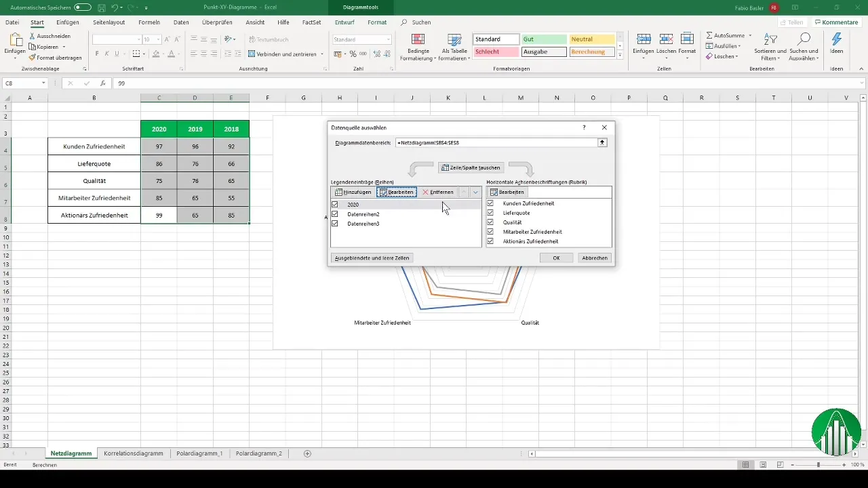868x488 pixels.
Task: Collapse the ribbon with the chevron
Action: tap(860, 70)
